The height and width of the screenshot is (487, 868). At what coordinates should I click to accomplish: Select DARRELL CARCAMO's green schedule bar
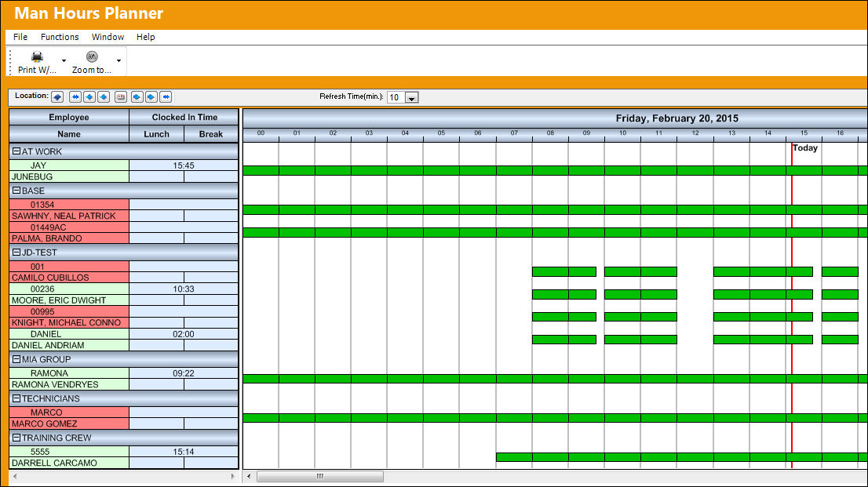pos(682,458)
